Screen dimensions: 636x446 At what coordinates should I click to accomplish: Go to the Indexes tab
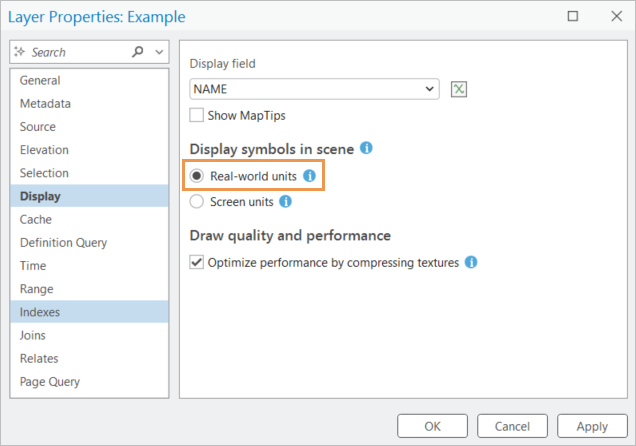[x=40, y=312]
